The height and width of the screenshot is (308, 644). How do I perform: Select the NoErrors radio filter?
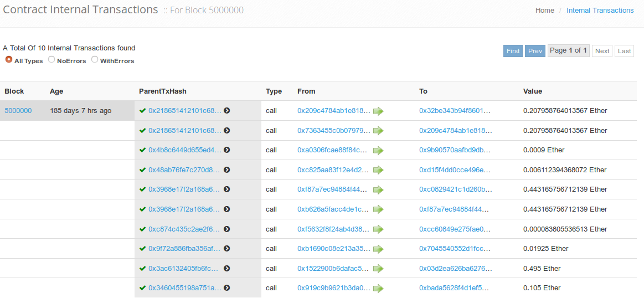(51, 60)
